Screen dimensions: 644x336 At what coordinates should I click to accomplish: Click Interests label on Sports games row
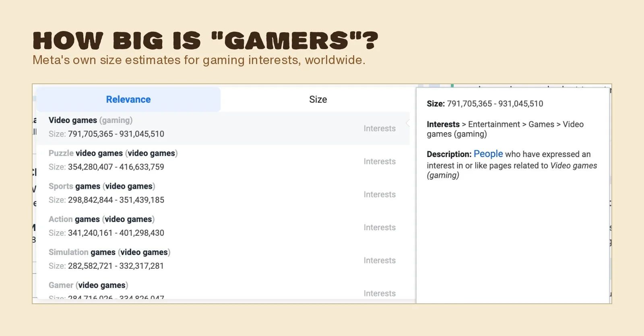380,195
